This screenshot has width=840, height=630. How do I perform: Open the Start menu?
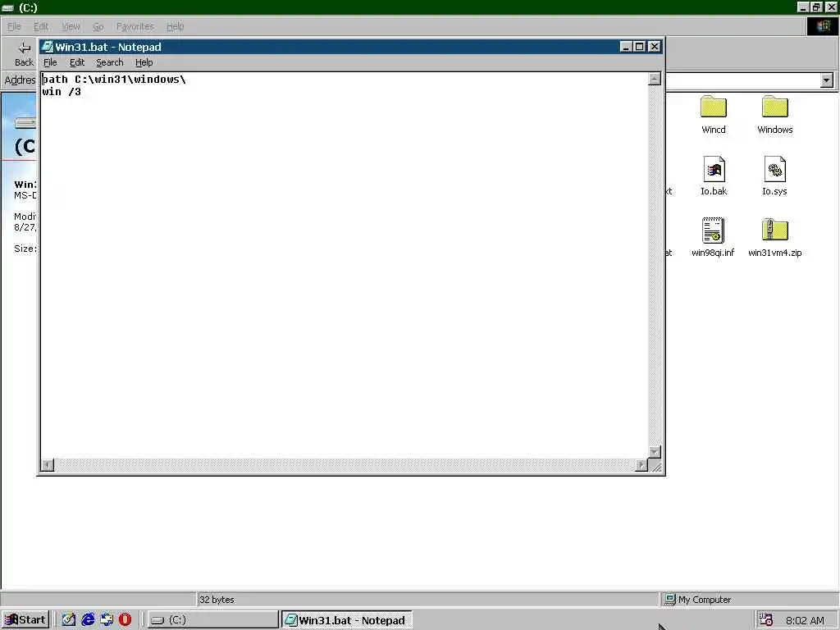tap(25, 620)
